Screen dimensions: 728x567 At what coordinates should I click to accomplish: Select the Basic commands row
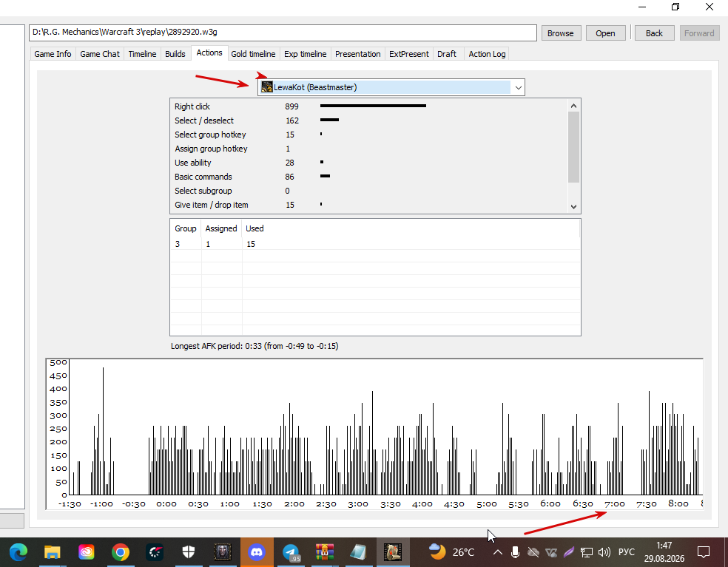(x=369, y=177)
